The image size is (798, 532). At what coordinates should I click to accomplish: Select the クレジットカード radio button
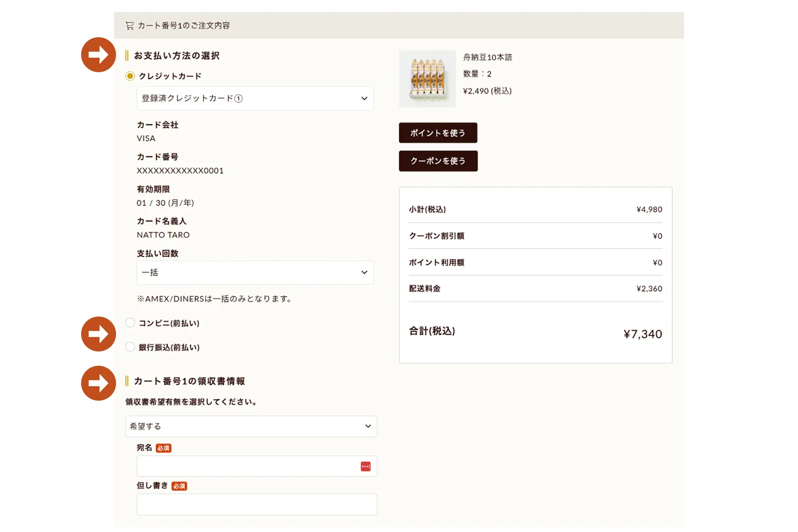tap(130, 76)
